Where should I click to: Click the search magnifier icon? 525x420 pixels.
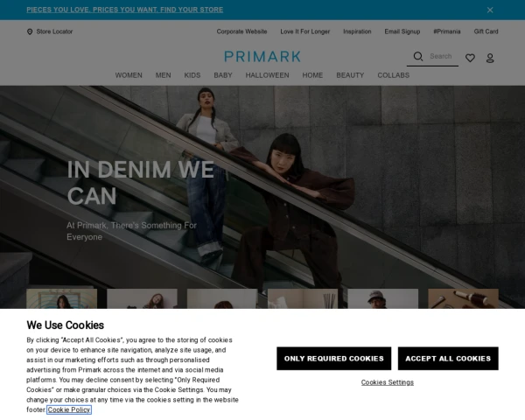418,56
